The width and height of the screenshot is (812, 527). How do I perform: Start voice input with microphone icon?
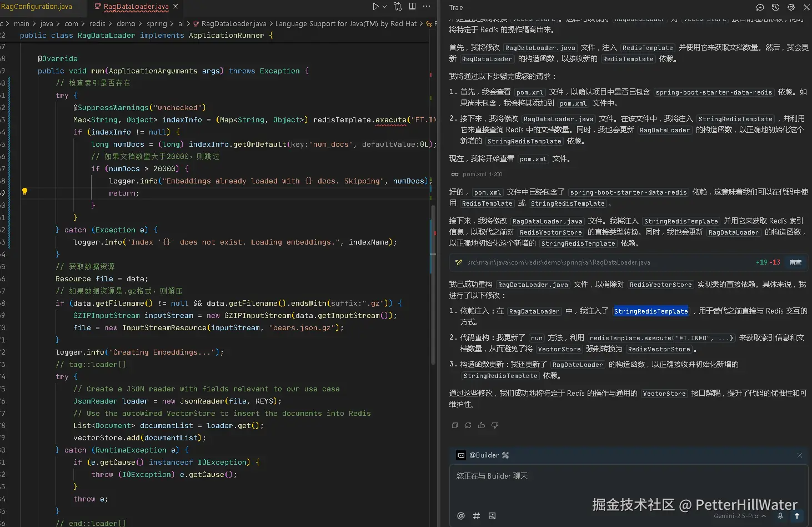(780, 516)
